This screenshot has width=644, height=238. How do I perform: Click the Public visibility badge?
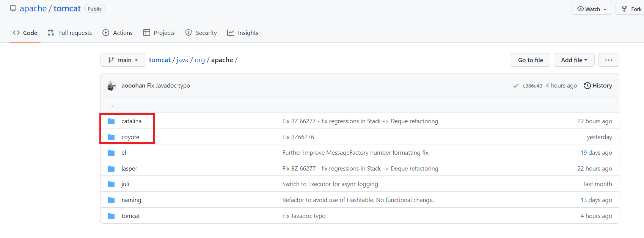point(94,9)
